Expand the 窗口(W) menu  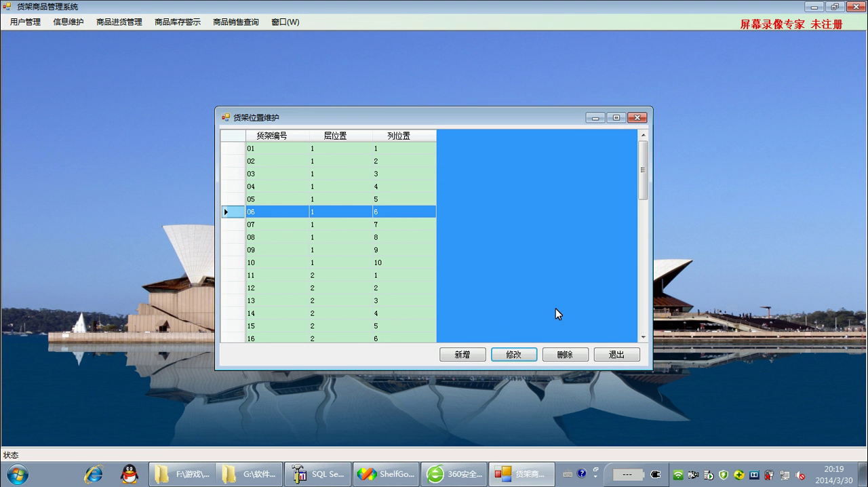(285, 22)
